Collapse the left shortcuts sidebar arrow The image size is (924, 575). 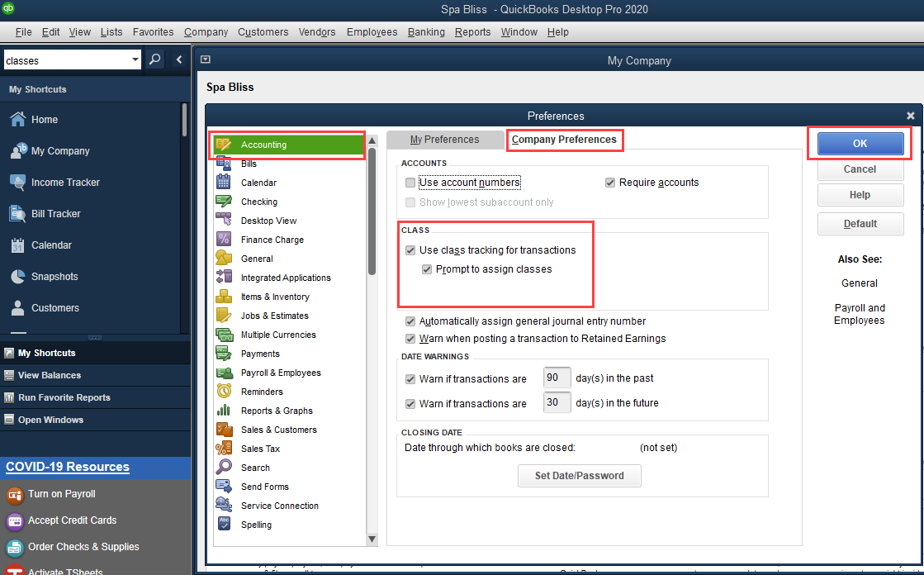pyautogui.click(x=179, y=59)
